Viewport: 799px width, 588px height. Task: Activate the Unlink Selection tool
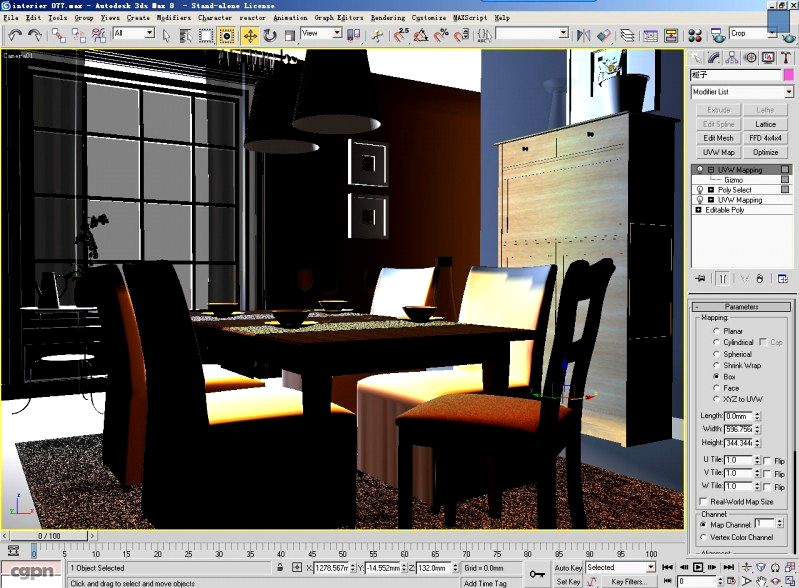(x=78, y=35)
